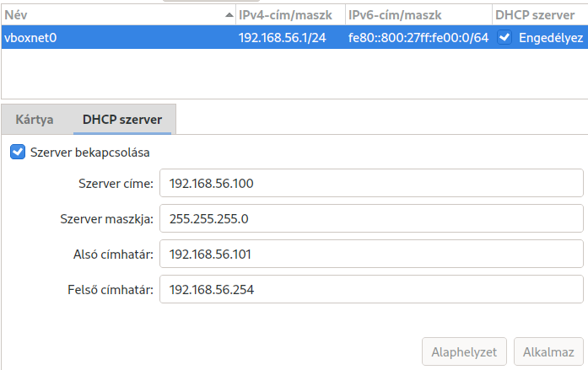Viewport: 588px width, 370px height.
Task: Click the Engedélyez label in DHCP column
Action: [551, 38]
